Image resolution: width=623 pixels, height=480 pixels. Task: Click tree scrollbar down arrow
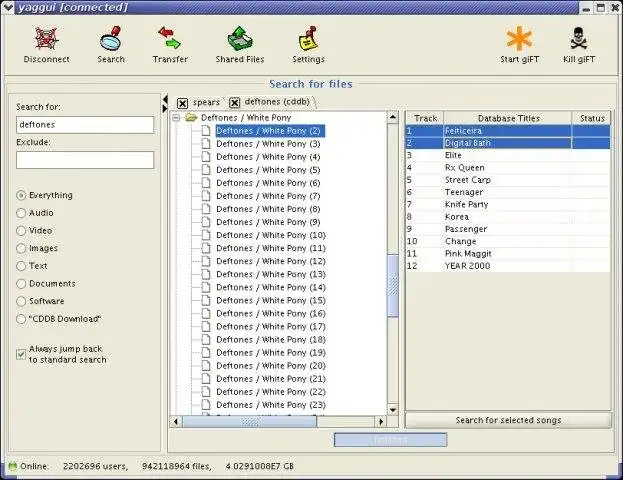pyautogui.click(x=393, y=410)
